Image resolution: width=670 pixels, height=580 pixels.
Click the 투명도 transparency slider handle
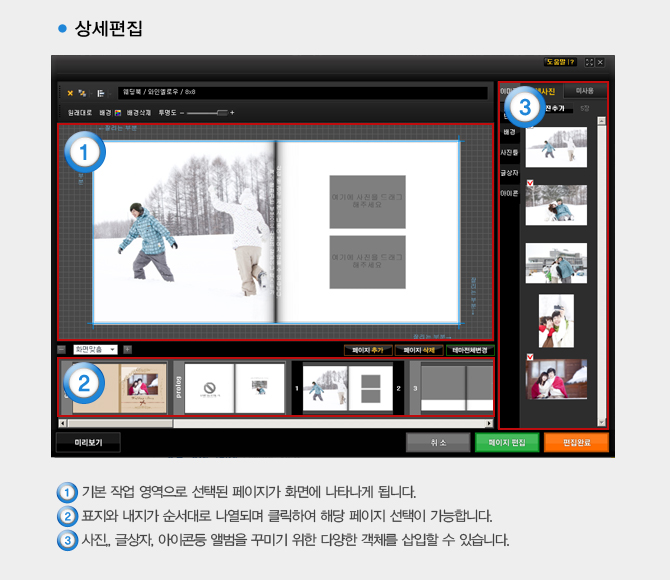tap(222, 113)
